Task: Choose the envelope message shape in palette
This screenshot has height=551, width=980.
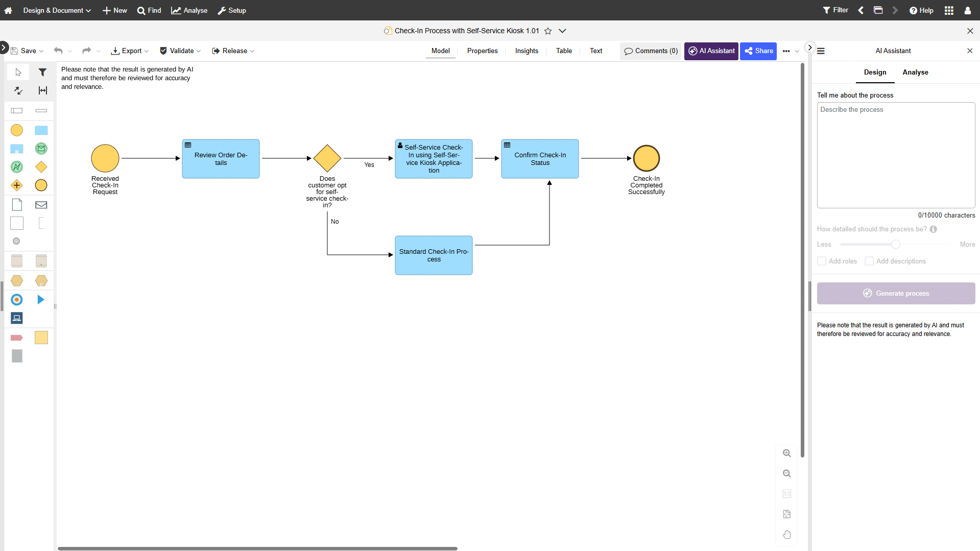Action: (41, 205)
